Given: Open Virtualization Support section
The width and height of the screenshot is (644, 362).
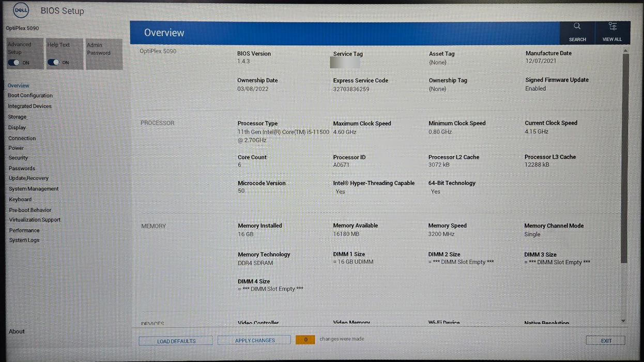Looking at the screenshot, I should pyautogui.click(x=35, y=220).
